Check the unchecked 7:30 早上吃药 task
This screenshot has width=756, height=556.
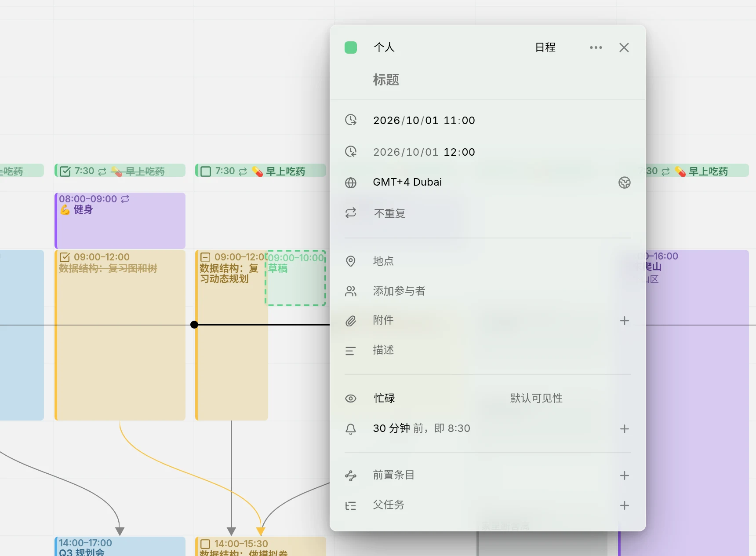tap(206, 171)
